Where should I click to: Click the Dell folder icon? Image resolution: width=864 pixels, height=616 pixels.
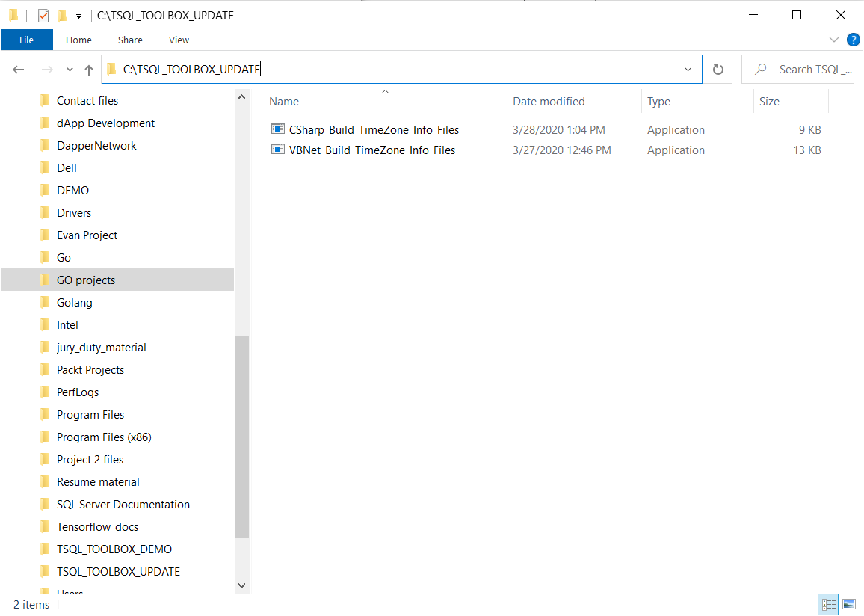(45, 167)
